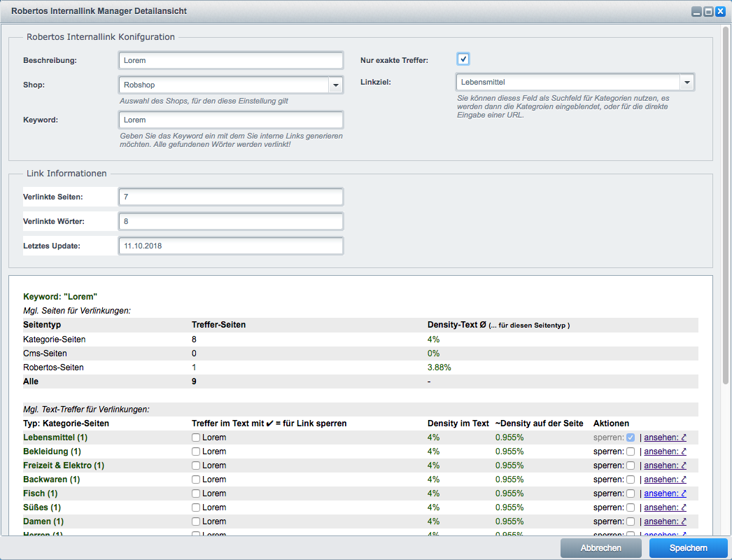Click into the Beschreibung text field

coord(231,60)
